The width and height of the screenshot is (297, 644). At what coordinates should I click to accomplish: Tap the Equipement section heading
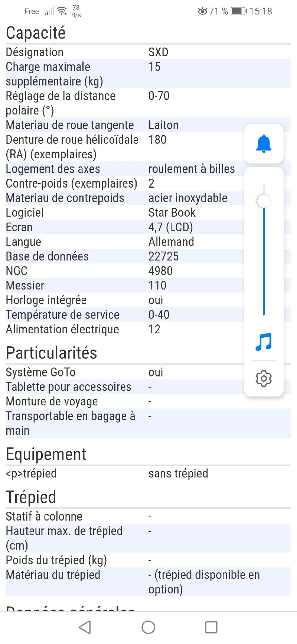coord(46,454)
